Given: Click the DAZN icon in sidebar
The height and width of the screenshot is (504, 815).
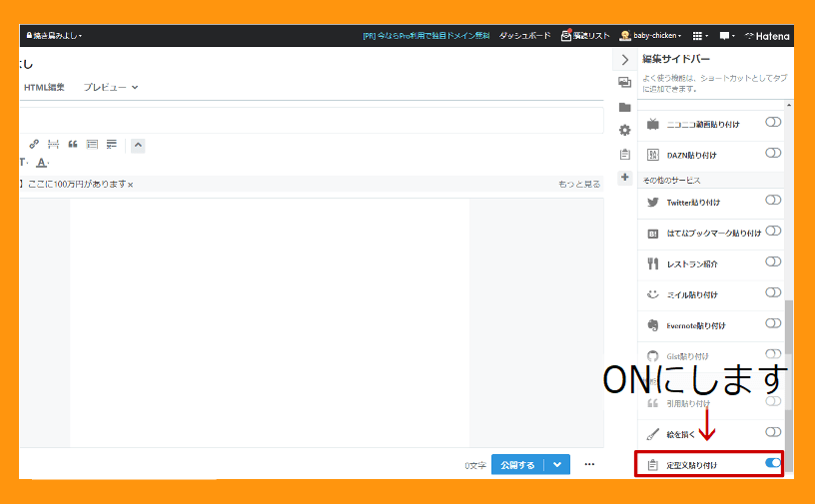Looking at the screenshot, I should (653, 155).
